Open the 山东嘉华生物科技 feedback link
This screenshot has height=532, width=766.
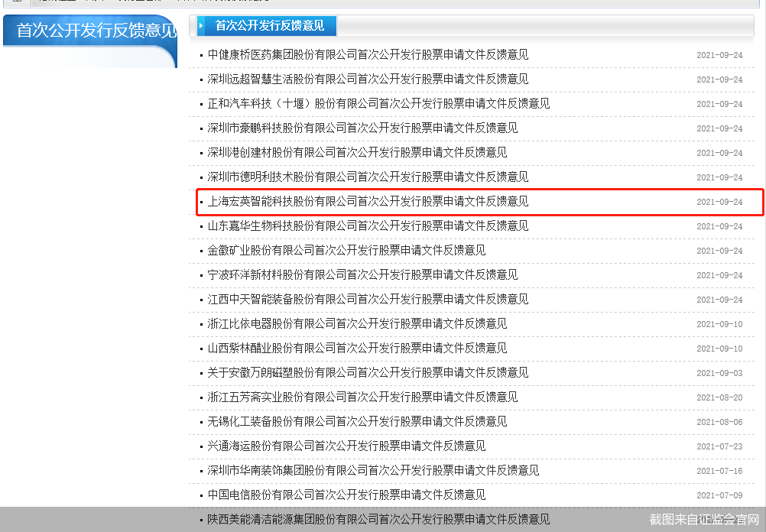pyautogui.click(x=368, y=225)
